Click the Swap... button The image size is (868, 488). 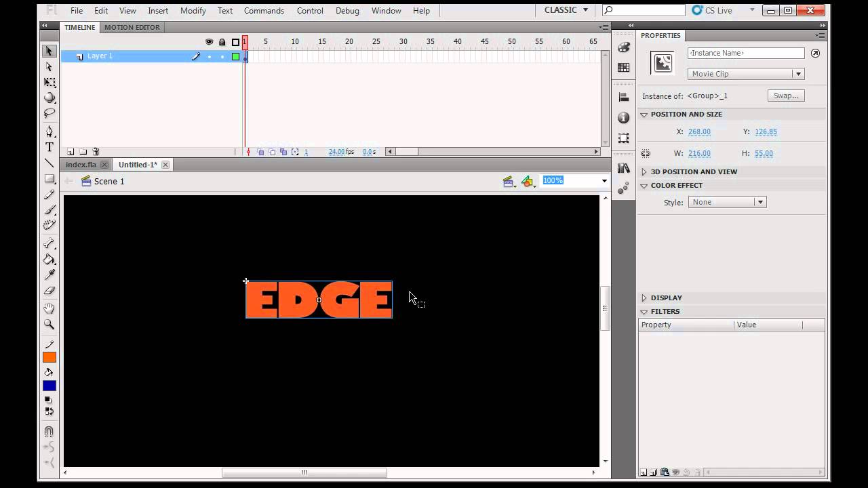pos(786,96)
